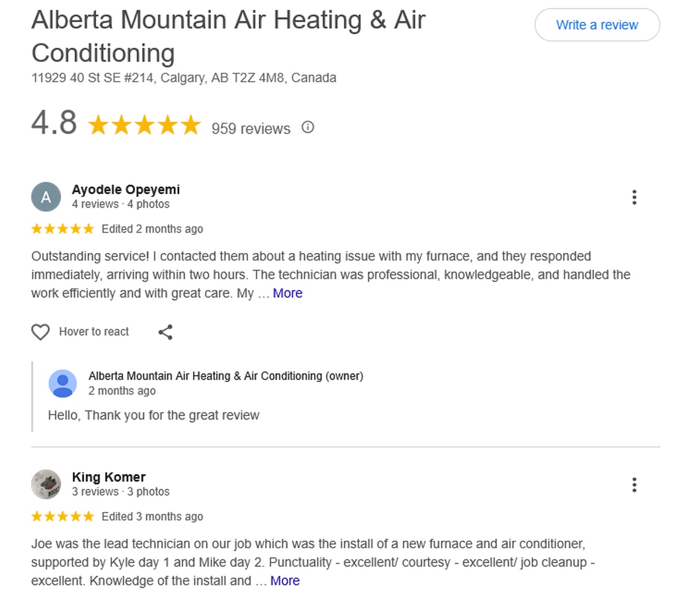Click the heart react icon
The height and width of the screenshot is (597, 700).
[40, 332]
